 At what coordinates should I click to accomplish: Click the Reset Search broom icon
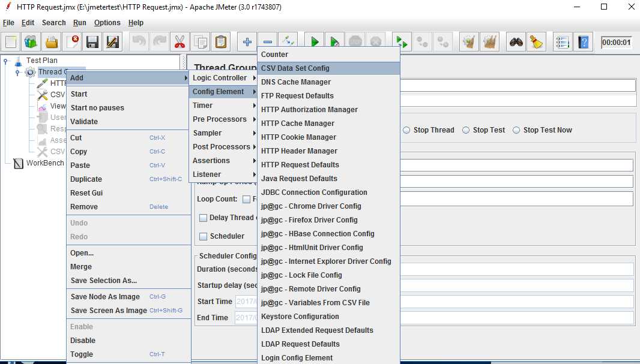[x=536, y=42]
